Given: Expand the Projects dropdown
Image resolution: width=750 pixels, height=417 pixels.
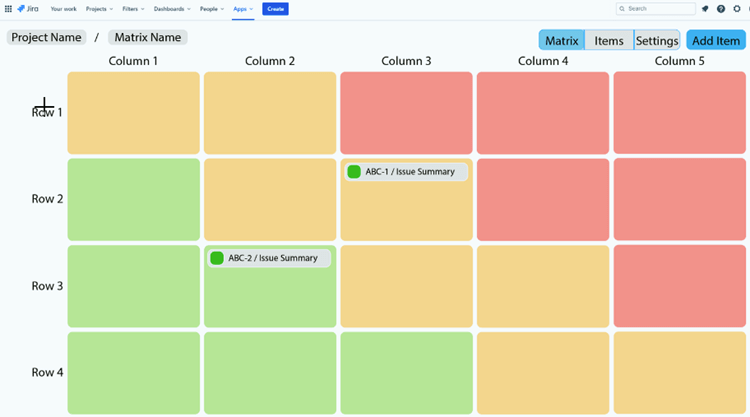Looking at the screenshot, I should [x=99, y=9].
